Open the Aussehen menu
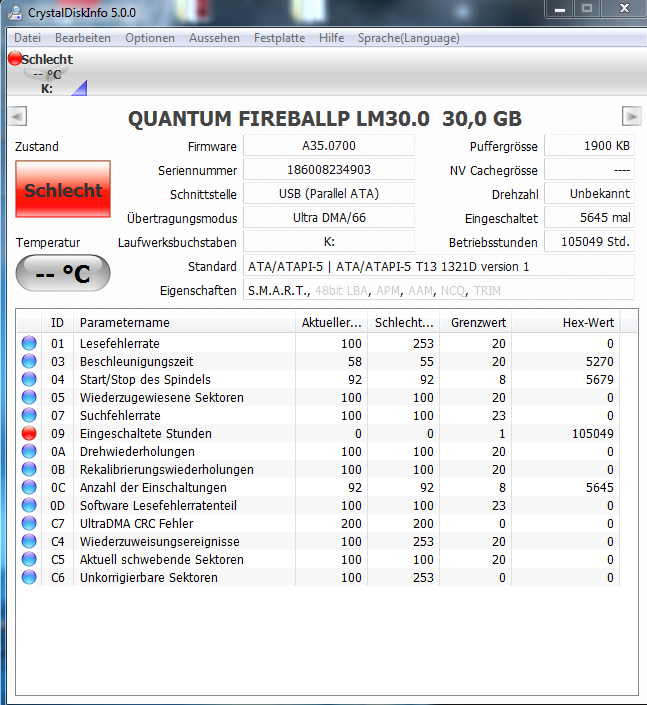This screenshot has height=705, width=647. 214,38
